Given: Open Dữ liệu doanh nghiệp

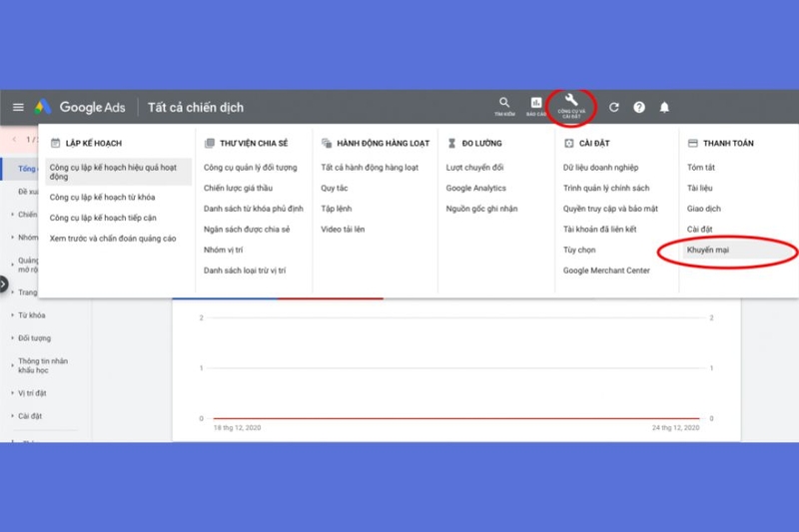Looking at the screenshot, I should [601, 168].
